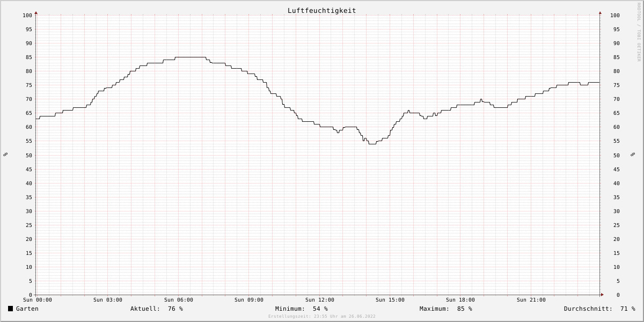
Task: Click the red arrow atop left y-axis
Action: point(36,12)
